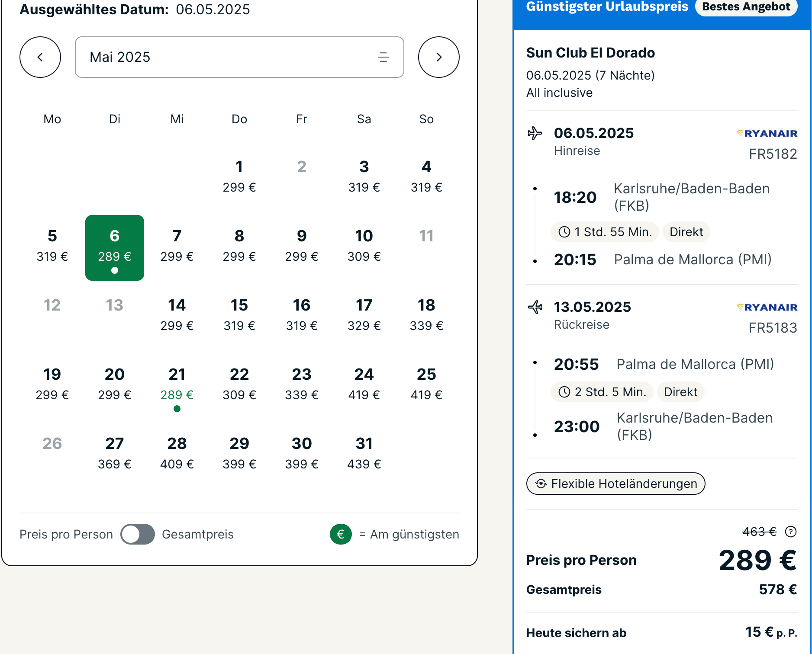812x654 pixels.
Task: Select May 25 priced at 419 €
Action: pos(426,385)
